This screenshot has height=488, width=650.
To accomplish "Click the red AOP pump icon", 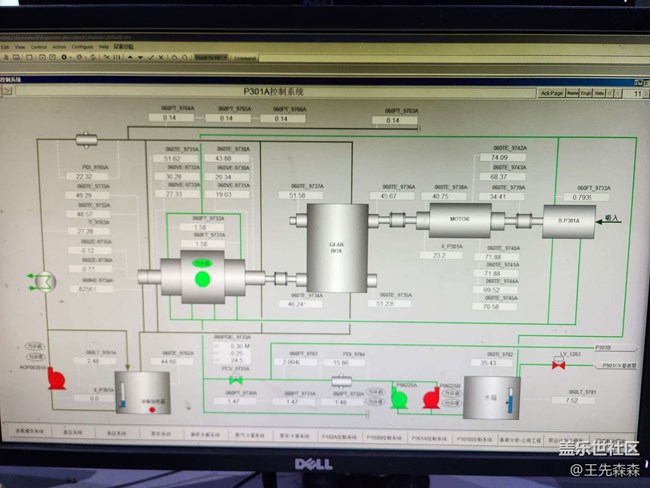I will (x=56, y=380).
